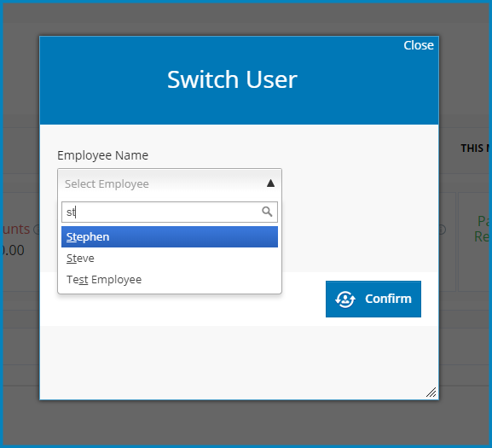Click the partially hidden info icon right of dialog
The image size is (492, 448).
click(442, 230)
